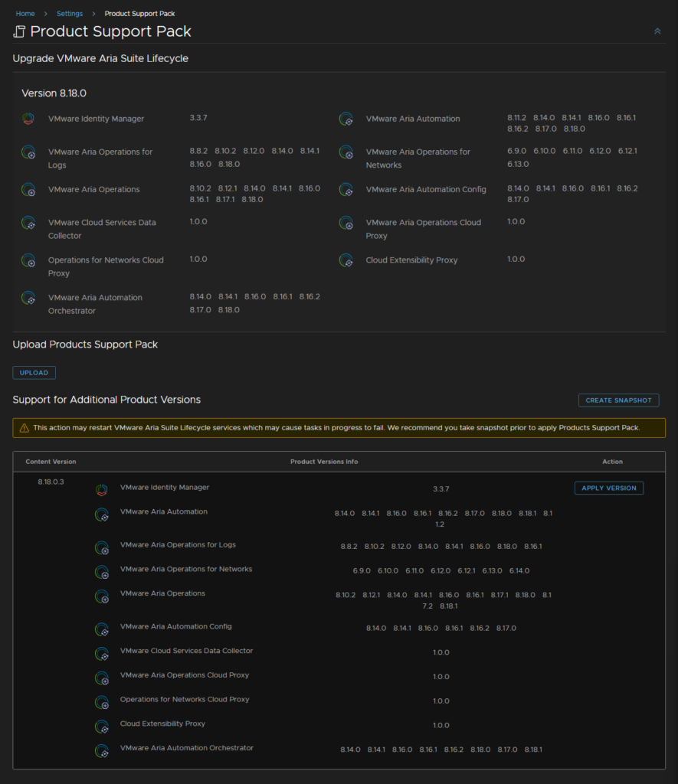The width and height of the screenshot is (678, 784).
Task: Click VMware Aria Operations icon in upper section
Action: (28, 190)
